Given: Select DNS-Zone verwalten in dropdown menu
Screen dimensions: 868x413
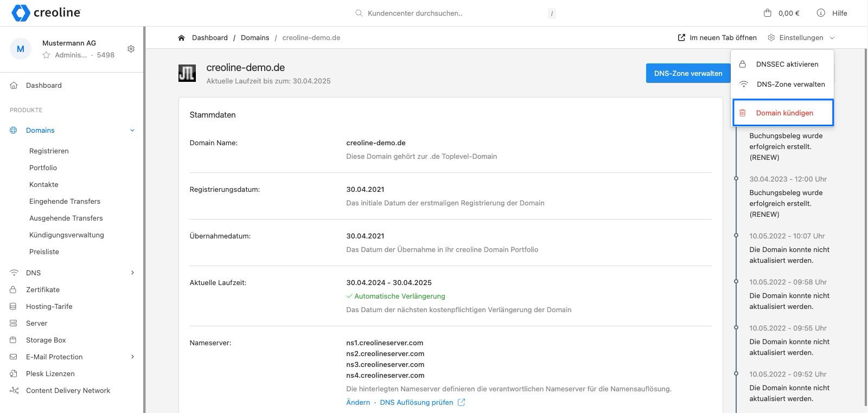Looking at the screenshot, I should [x=782, y=84].
